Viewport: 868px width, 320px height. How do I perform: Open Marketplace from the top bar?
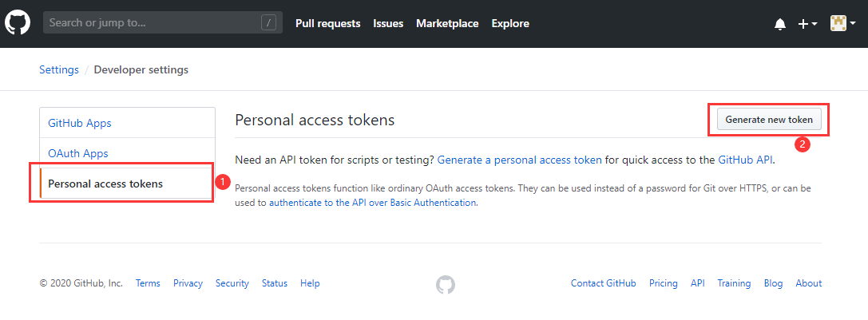point(447,24)
